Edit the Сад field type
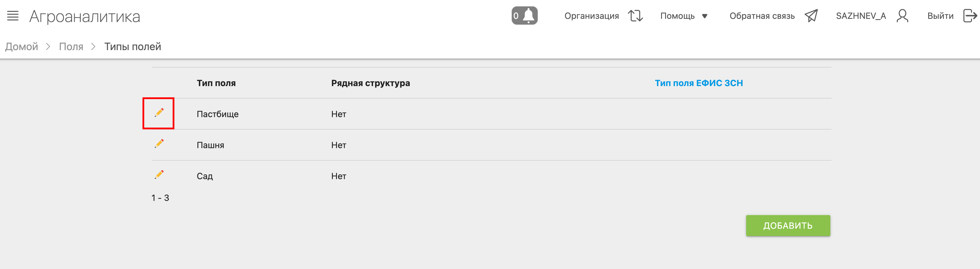 click(159, 175)
